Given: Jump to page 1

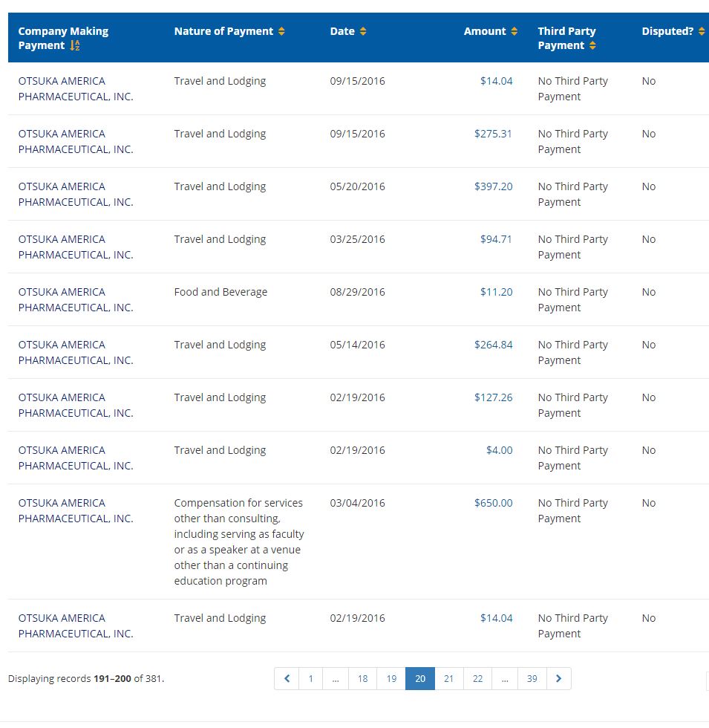Looking at the screenshot, I should coord(311,678).
